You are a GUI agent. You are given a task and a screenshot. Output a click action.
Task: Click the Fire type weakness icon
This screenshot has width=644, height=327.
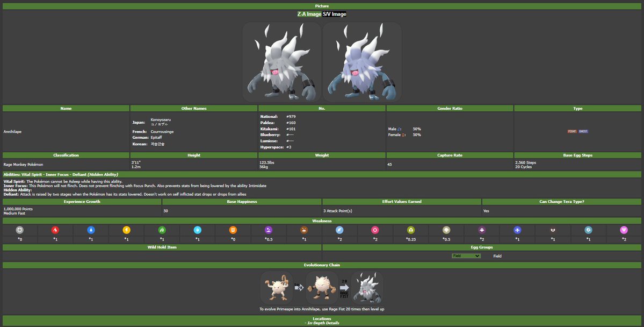55,230
